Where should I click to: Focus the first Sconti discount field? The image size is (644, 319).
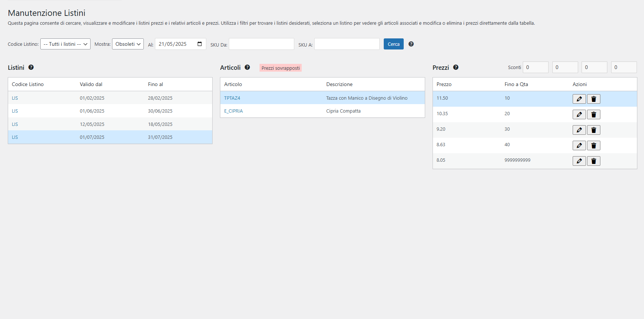click(536, 67)
